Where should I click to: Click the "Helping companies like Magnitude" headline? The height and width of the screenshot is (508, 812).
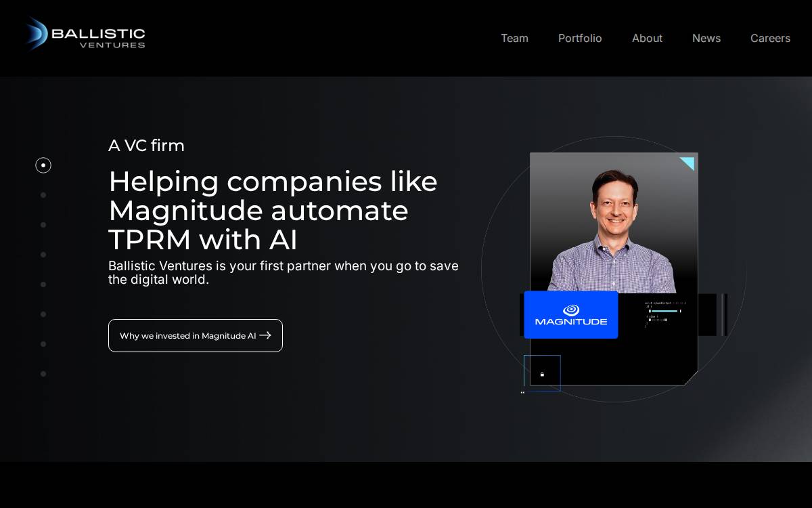[273, 211]
